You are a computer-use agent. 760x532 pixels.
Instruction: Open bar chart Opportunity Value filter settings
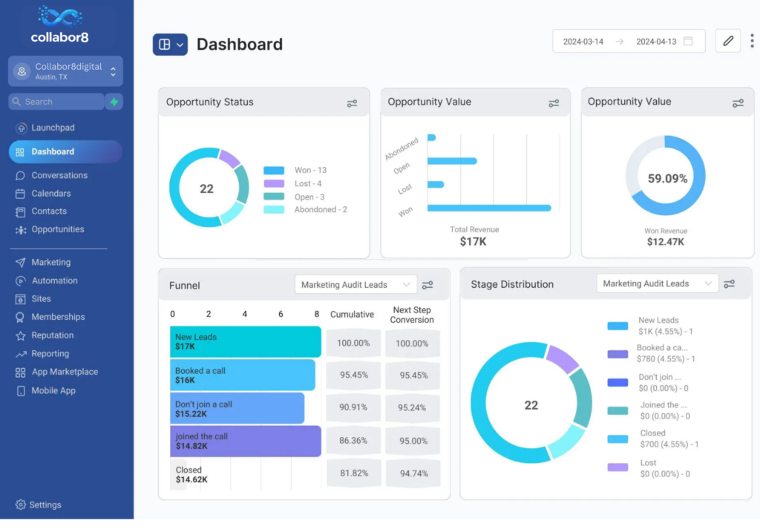[x=554, y=103]
